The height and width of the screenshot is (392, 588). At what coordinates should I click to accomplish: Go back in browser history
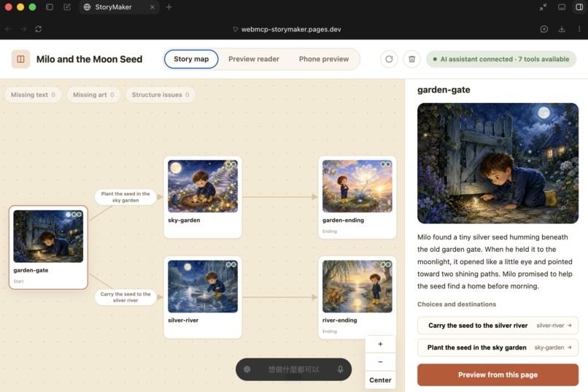8,29
